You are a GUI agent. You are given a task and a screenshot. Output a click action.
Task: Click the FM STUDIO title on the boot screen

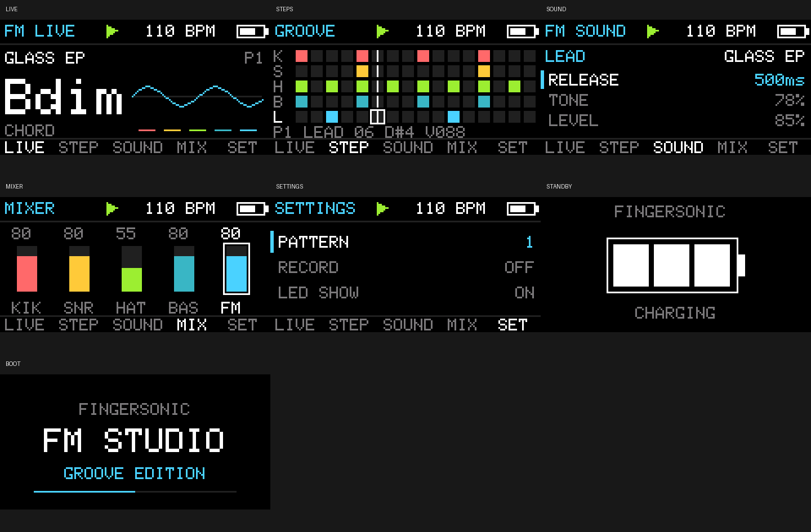coord(134,440)
